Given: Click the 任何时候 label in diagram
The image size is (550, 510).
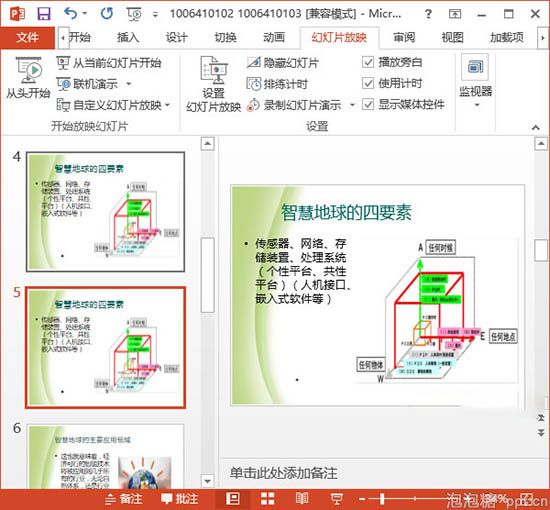Looking at the screenshot, I should (x=441, y=248).
